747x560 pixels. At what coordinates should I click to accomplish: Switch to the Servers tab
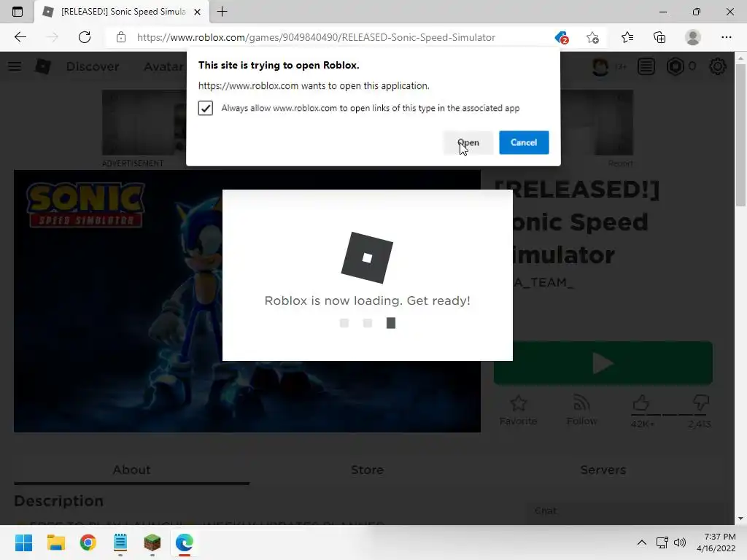click(603, 470)
